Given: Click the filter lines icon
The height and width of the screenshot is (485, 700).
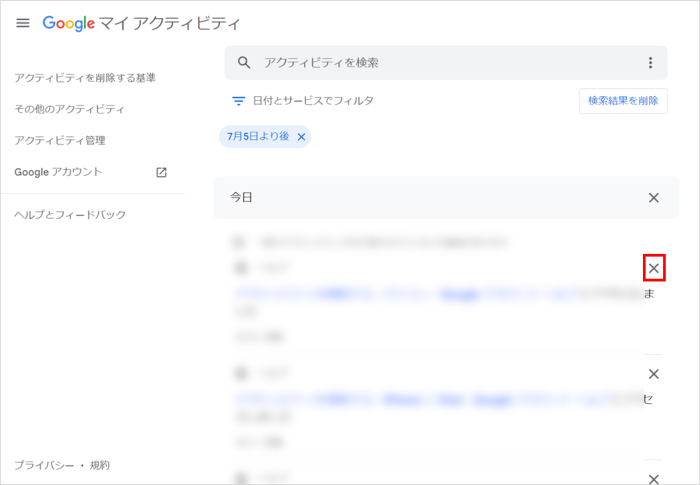Looking at the screenshot, I should (238, 101).
